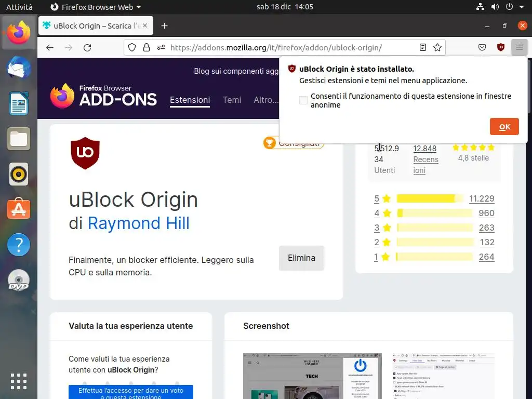The image size is (532, 399).
Task: Reload the current page
Action: 87,47
